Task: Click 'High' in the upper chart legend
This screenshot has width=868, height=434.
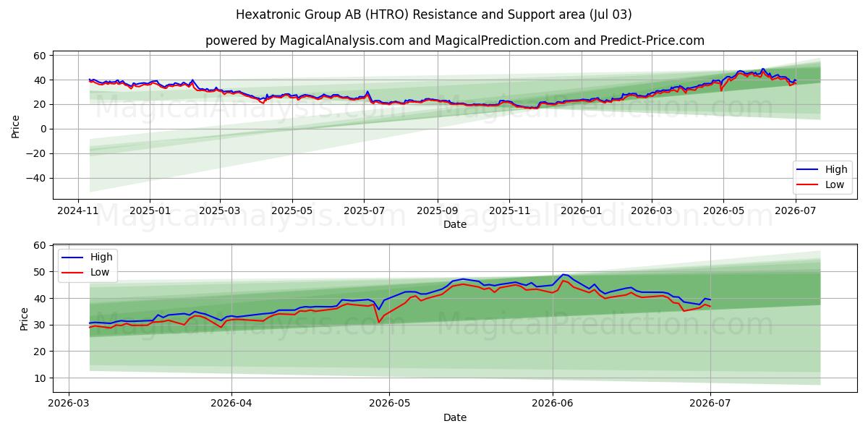Action: pos(836,169)
